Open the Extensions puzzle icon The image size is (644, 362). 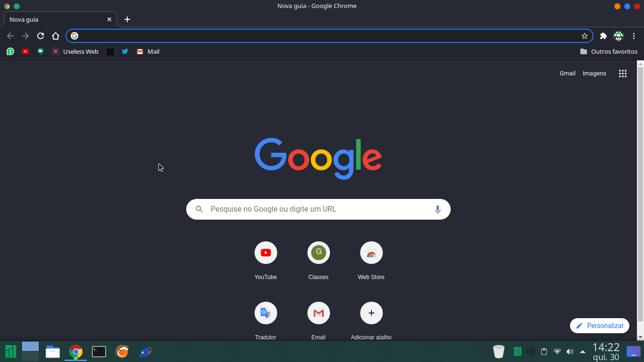coord(603,36)
